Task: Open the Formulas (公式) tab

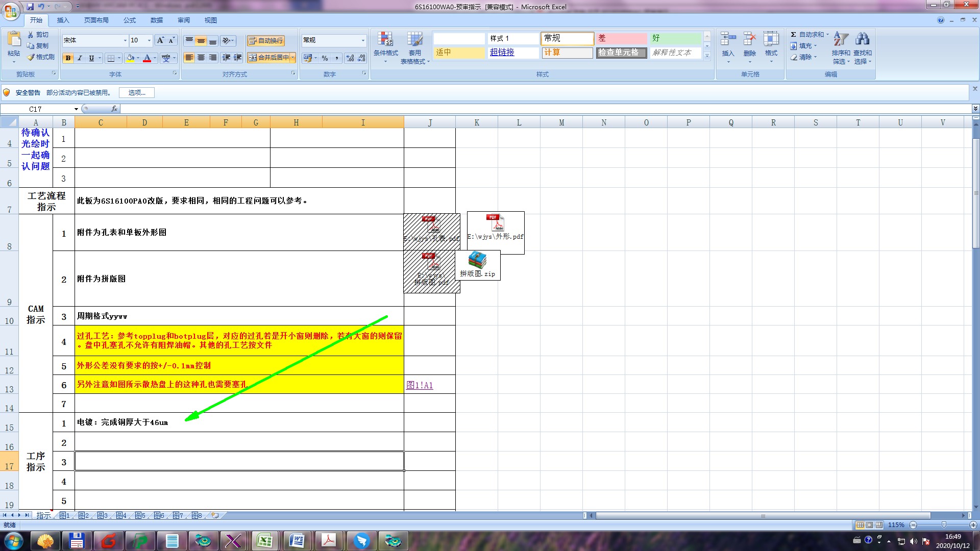Action: click(x=130, y=20)
